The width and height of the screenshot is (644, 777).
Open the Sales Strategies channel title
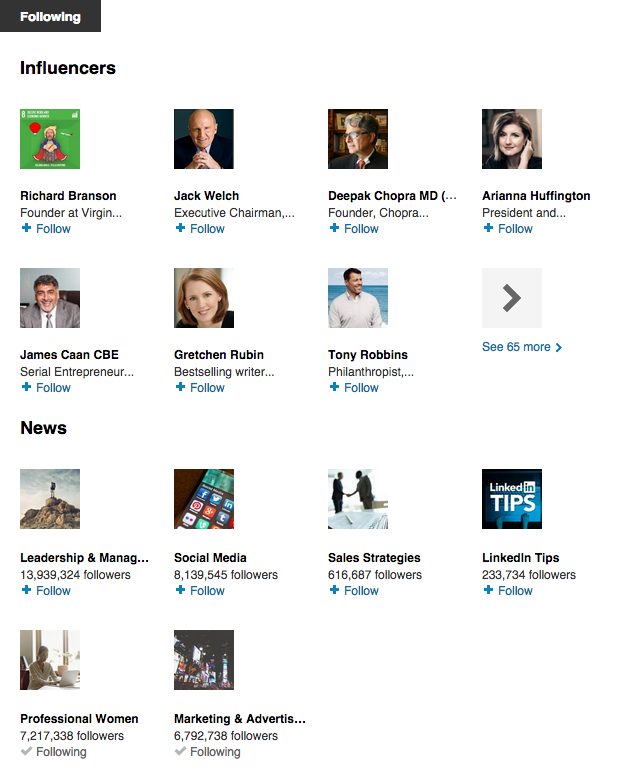pyautogui.click(x=374, y=558)
